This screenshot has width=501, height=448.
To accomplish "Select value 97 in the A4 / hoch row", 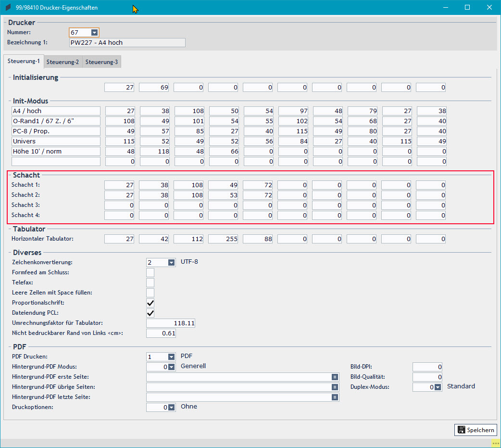I will click(293, 111).
